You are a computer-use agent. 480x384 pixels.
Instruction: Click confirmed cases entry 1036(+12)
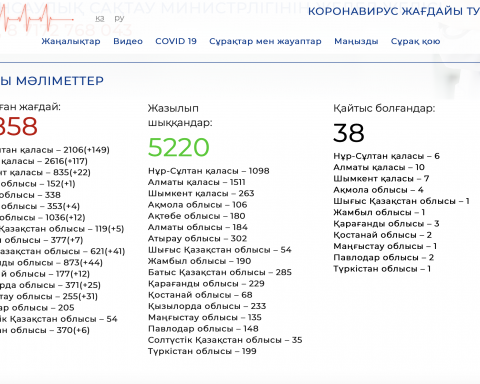coord(65,218)
